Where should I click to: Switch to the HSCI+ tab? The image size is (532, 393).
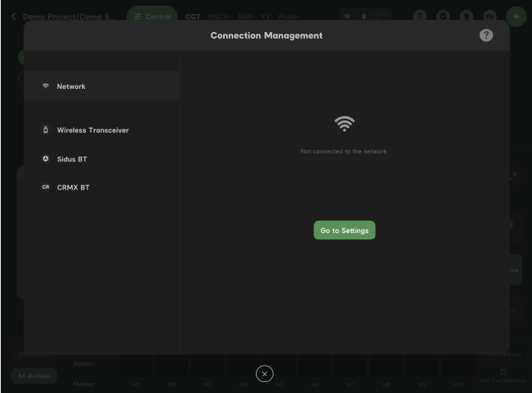[219, 16]
